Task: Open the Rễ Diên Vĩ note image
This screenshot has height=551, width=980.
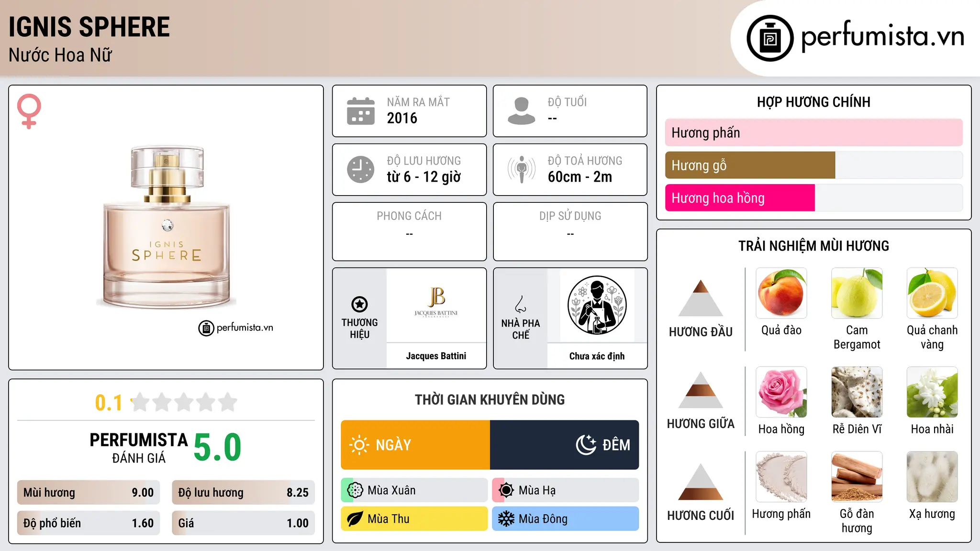Action: pyautogui.click(x=857, y=392)
